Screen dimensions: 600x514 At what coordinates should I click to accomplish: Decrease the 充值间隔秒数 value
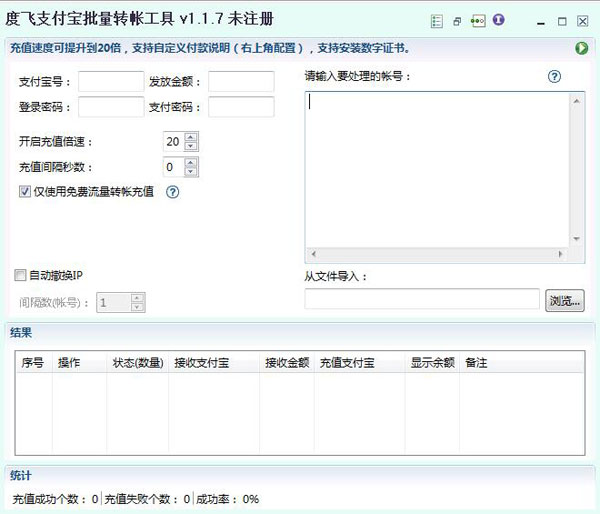point(191,171)
